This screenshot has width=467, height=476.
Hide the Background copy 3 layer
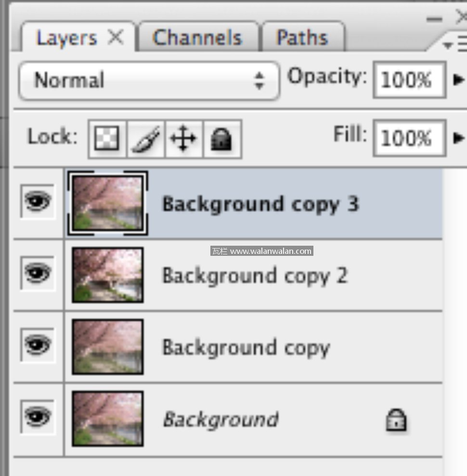coord(38,202)
